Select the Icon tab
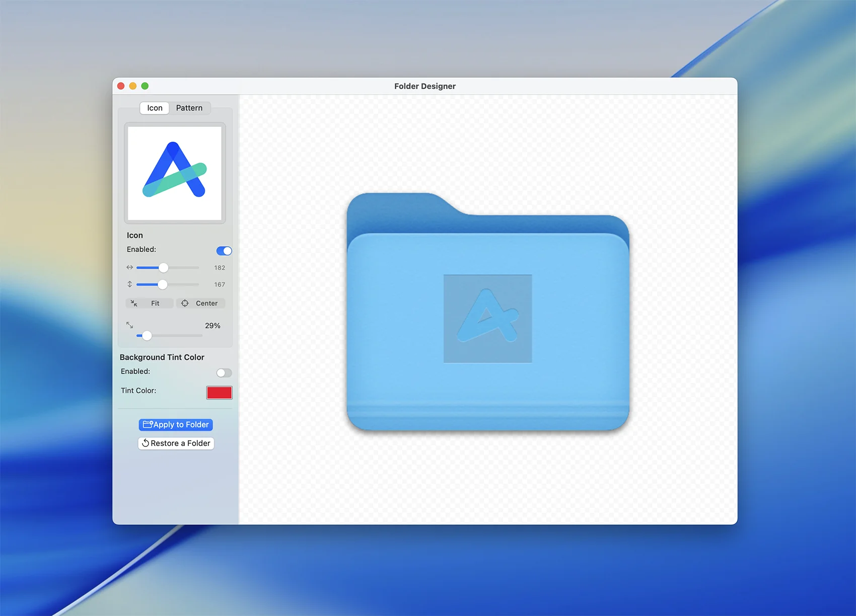Viewport: 856px width, 616px height. click(155, 108)
